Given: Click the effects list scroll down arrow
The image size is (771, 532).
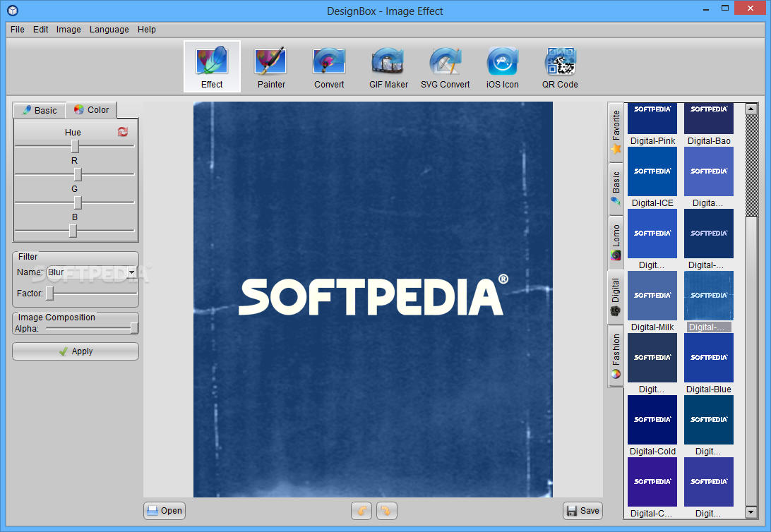Looking at the screenshot, I should (x=751, y=512).
